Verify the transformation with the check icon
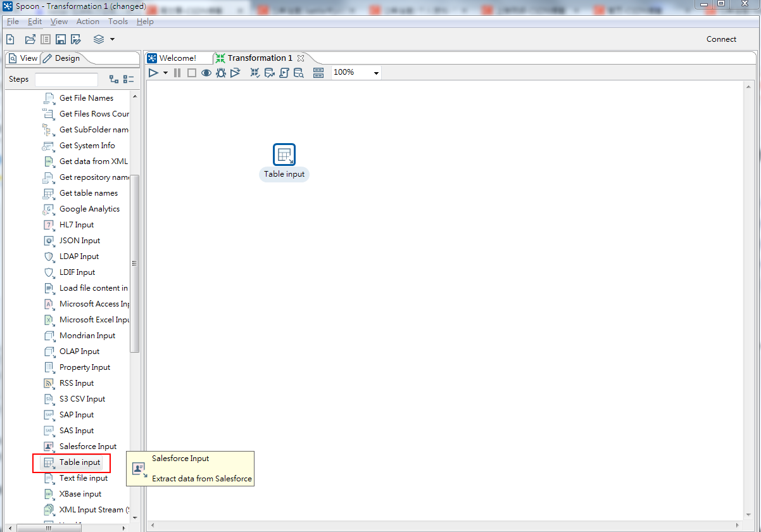 point(255,72)
